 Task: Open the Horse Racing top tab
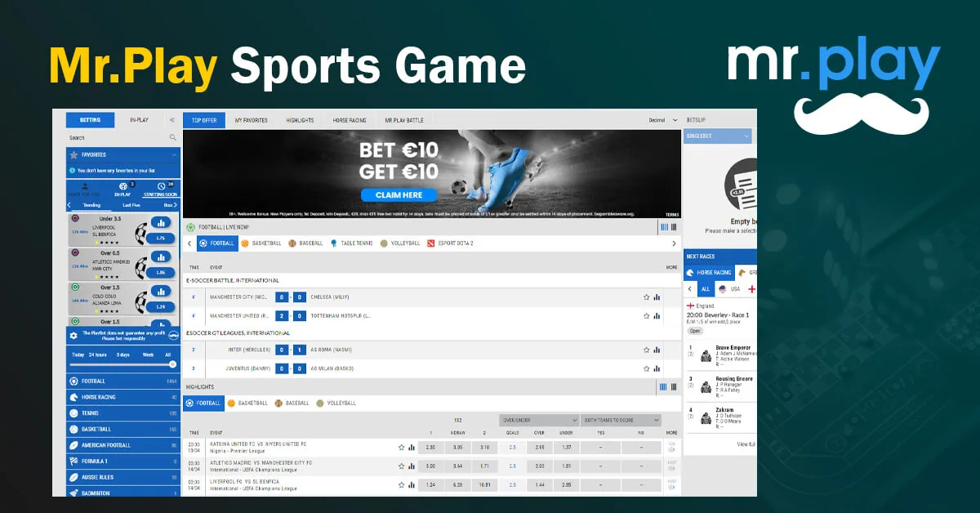tap(349, 120)
